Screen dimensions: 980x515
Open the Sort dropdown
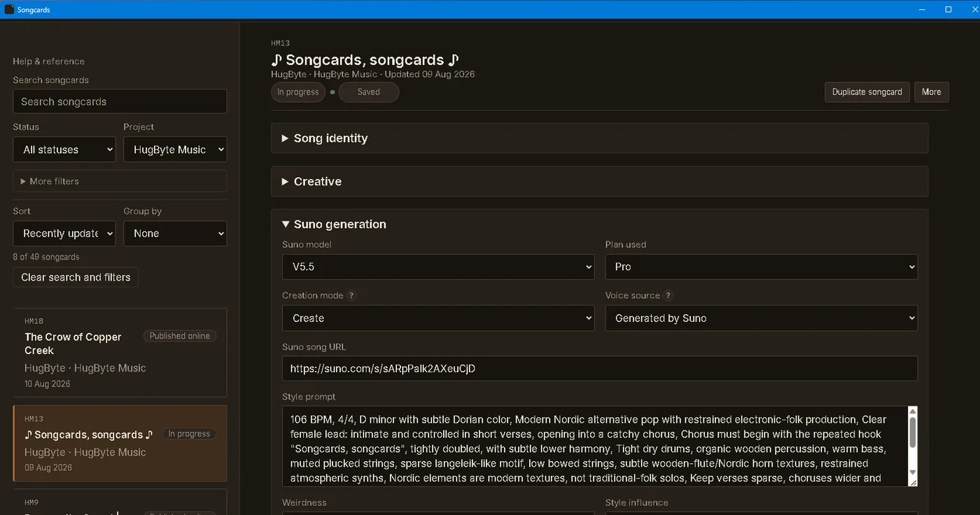[x=64, y=234]
